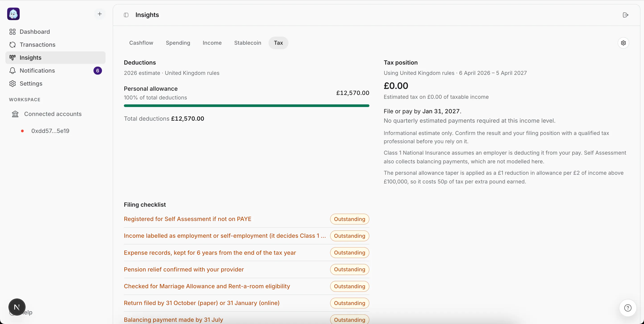Screen dimensions: 644x324
Task: Click Outstanding badge for Return filed row
Action: coord(350,303)
